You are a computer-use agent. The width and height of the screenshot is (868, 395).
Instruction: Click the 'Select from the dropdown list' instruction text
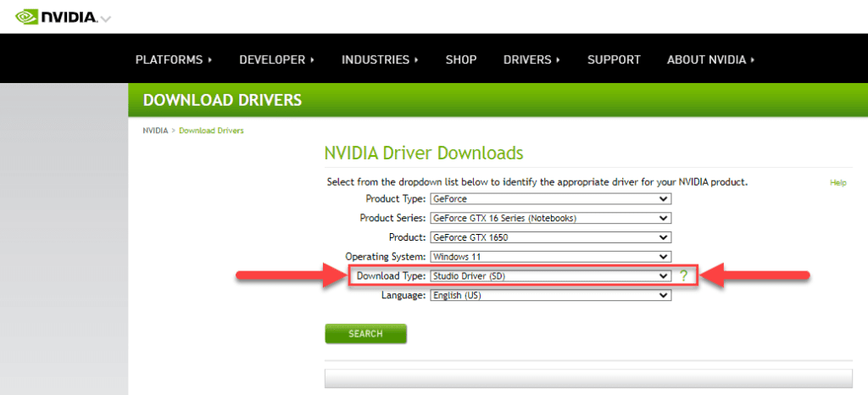(x=537, y=181)
